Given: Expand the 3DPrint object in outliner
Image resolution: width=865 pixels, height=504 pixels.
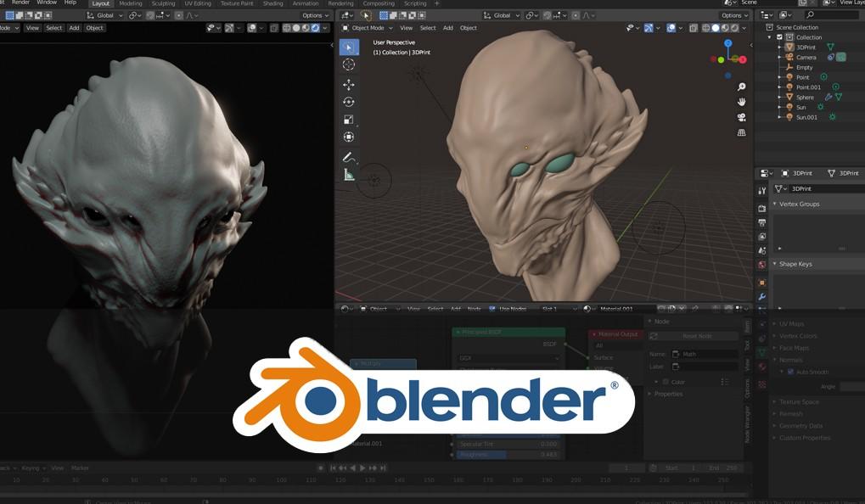Looking at the screenshot, I should click(x=779, y=48).
